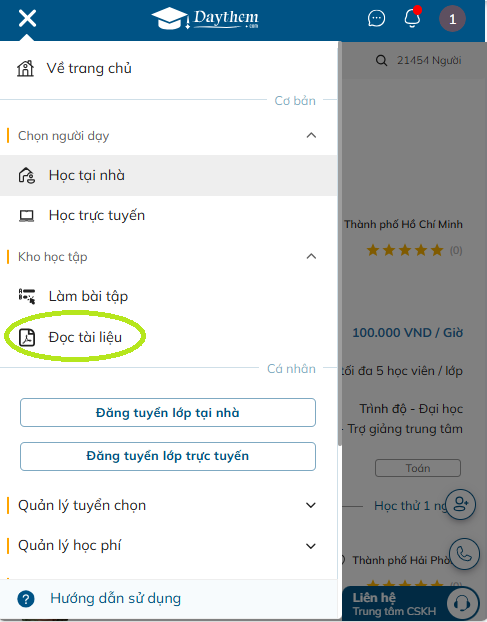Click the search magnifier icon
This screenshot has width=487, height=622.
pos(381,61)
